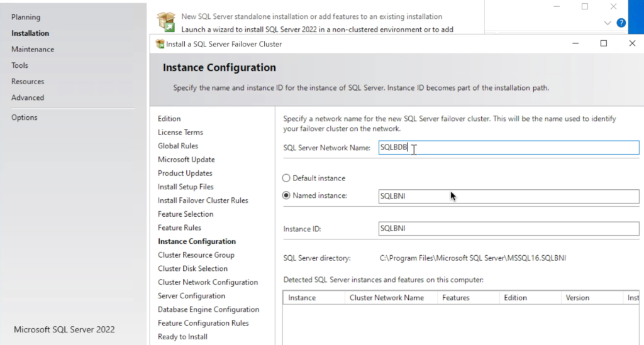This screenshot has width=644, height=345.
Task: Click the Install Setup Files wizard step
Action: pos(186,187)
